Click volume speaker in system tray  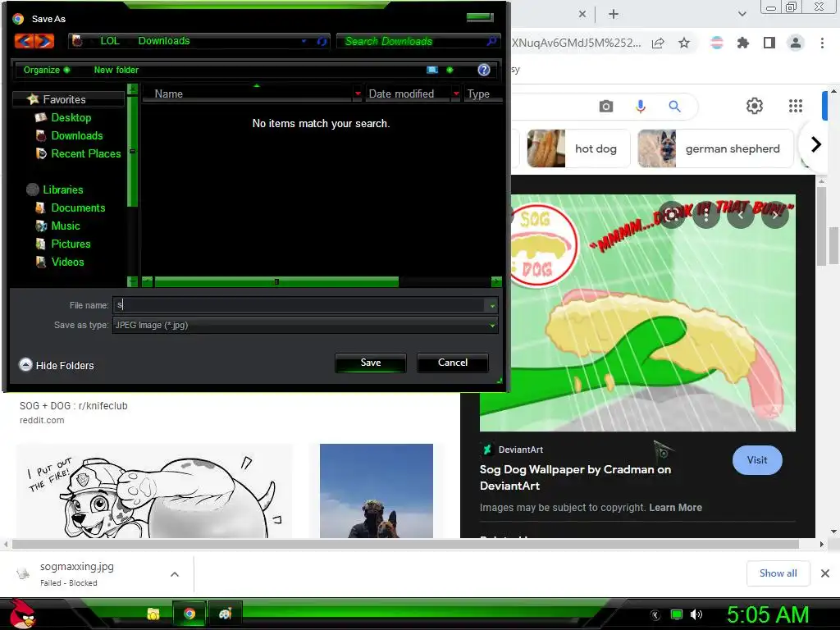pyautogui.click(x=696, y=614)
